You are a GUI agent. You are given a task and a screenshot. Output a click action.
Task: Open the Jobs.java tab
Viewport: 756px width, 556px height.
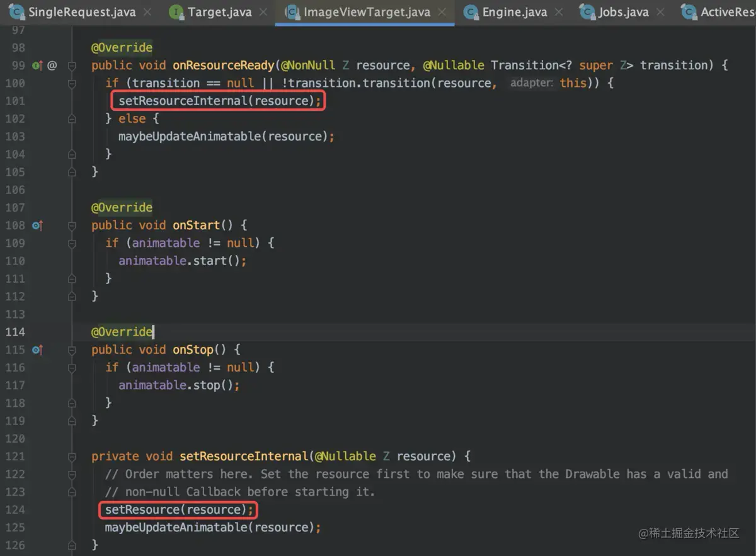(622, 12)
